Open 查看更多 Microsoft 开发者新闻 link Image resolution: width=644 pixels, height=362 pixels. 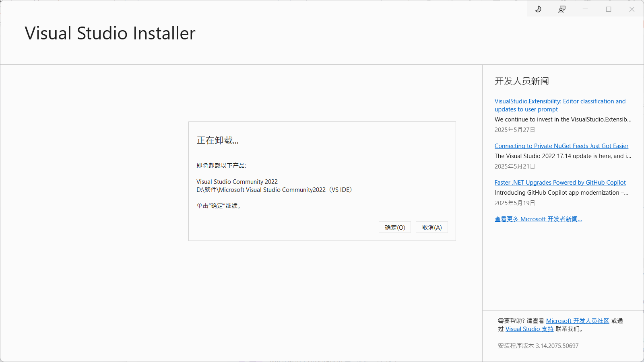click(x=538, y=219)
